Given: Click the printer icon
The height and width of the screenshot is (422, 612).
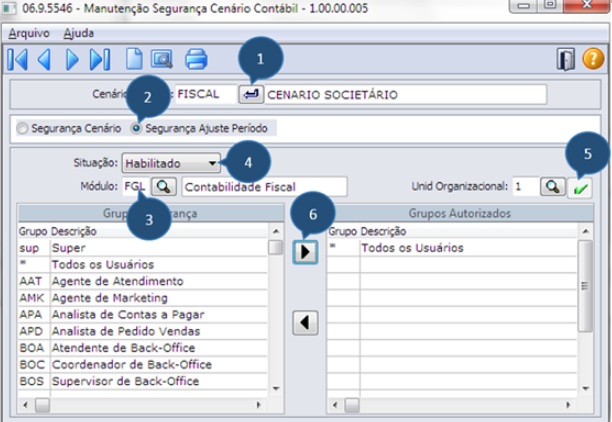Looking at the screenshot, I should click(x=196, y=59).
